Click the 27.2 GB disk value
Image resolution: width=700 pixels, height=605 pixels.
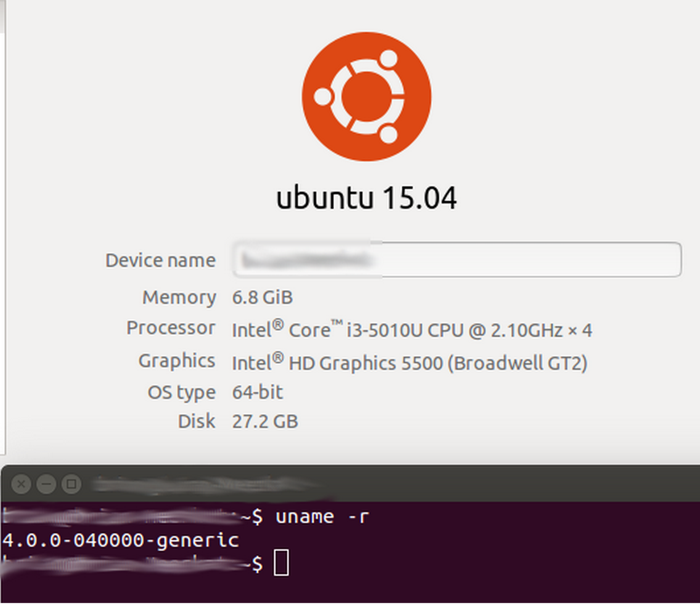click(265, 421)
